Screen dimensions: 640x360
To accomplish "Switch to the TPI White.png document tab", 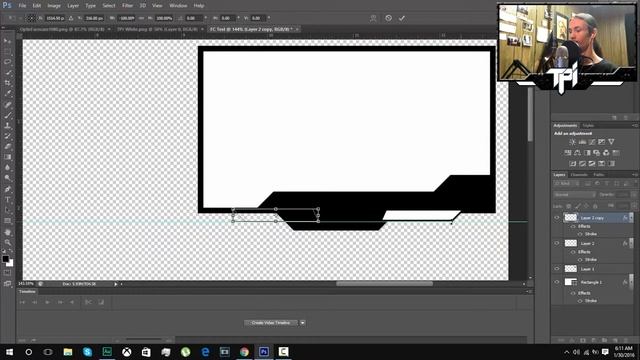I will pos(158,29).
